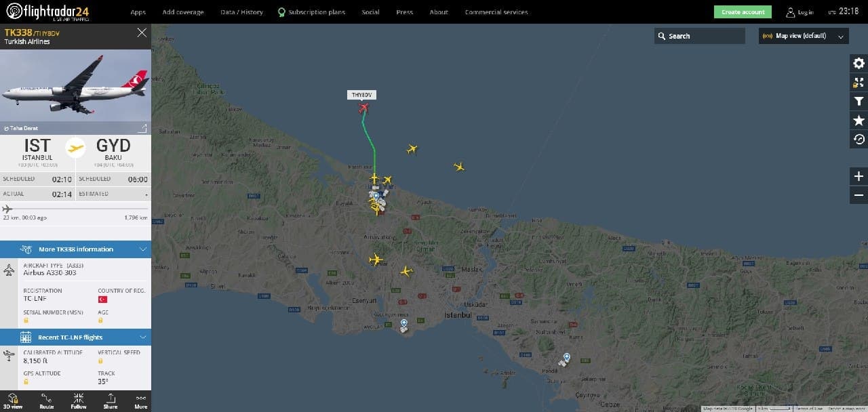Click the Create account button
868x412 pixels.
[x=743, y=12]
